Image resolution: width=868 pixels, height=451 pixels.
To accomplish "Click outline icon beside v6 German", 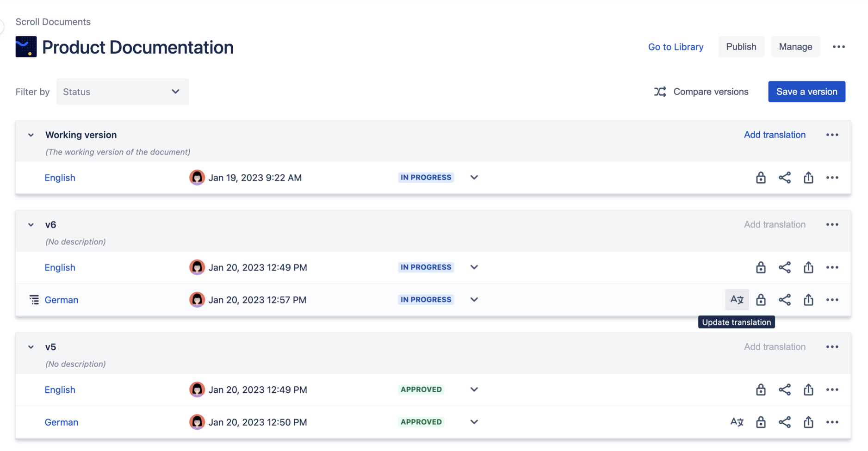I will pyautogui.click(x=34, y=300).
